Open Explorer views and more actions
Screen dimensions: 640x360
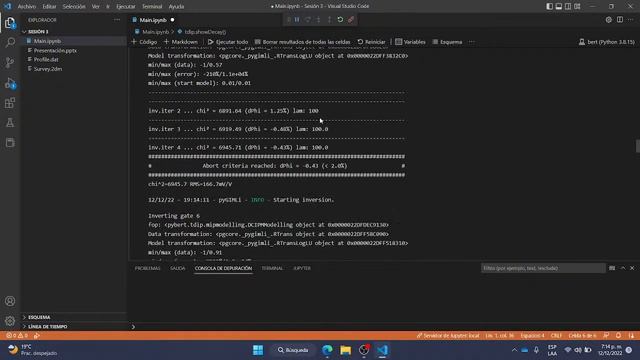(117, 20)
